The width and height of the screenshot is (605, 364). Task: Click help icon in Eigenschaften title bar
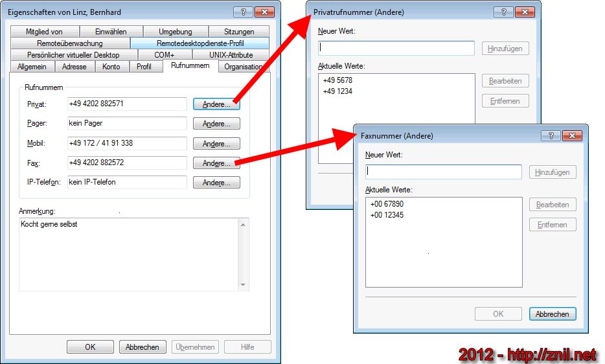pyautogui.click(x=242, y=12)
